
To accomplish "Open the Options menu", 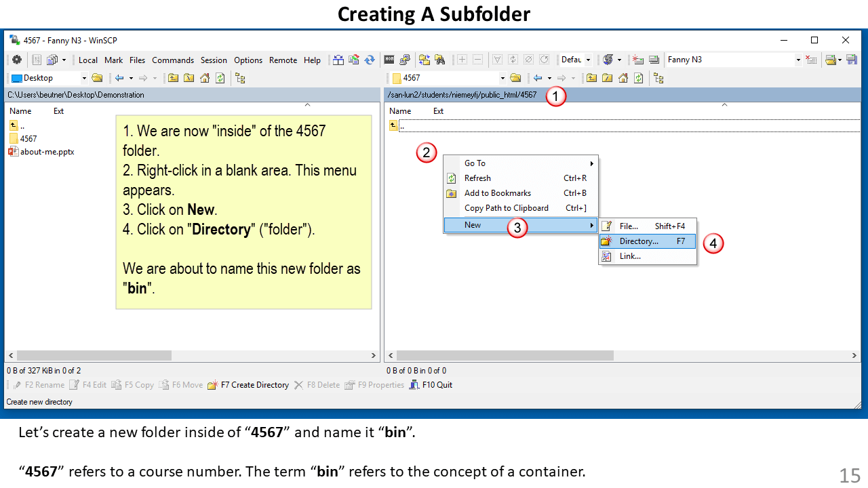I will pos(248,60).
